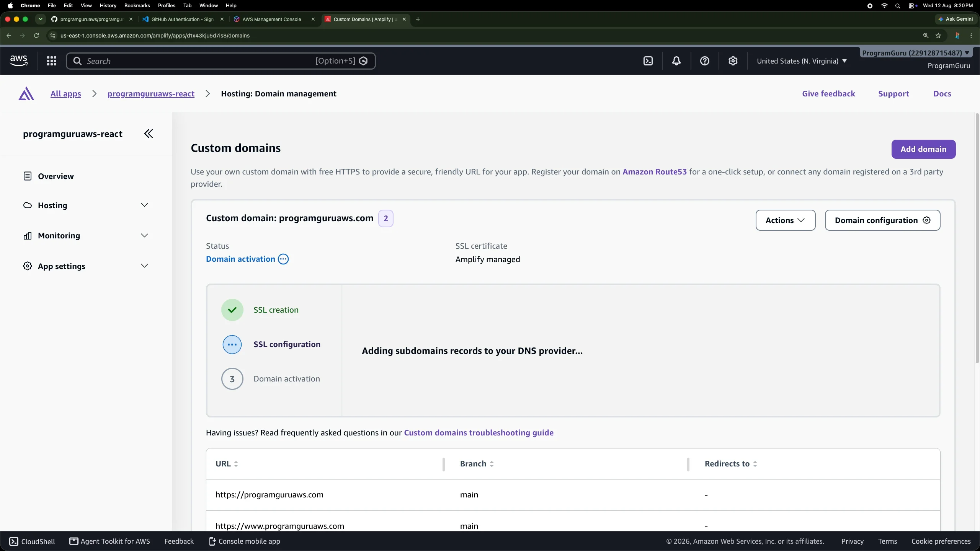Open the Chrome History menu

[x=108, y=5]
